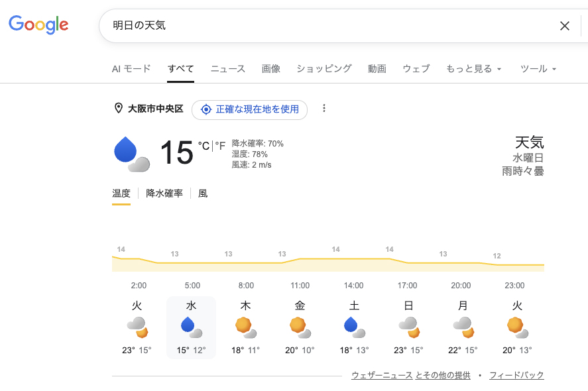Viewport: 588px width, 391px height.
Task: Open the ツール dropdown
Action: point(538,69)
